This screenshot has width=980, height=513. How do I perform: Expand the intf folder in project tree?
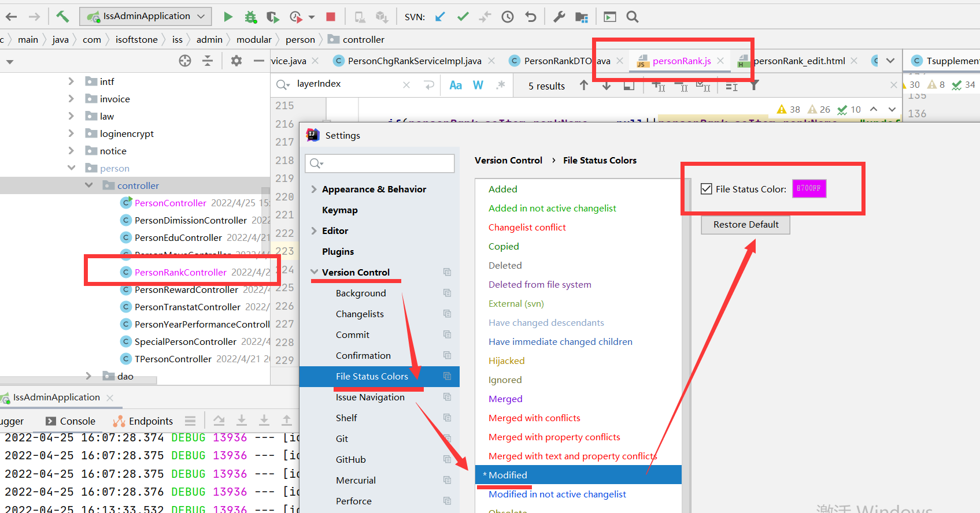(x=71, y=81)
